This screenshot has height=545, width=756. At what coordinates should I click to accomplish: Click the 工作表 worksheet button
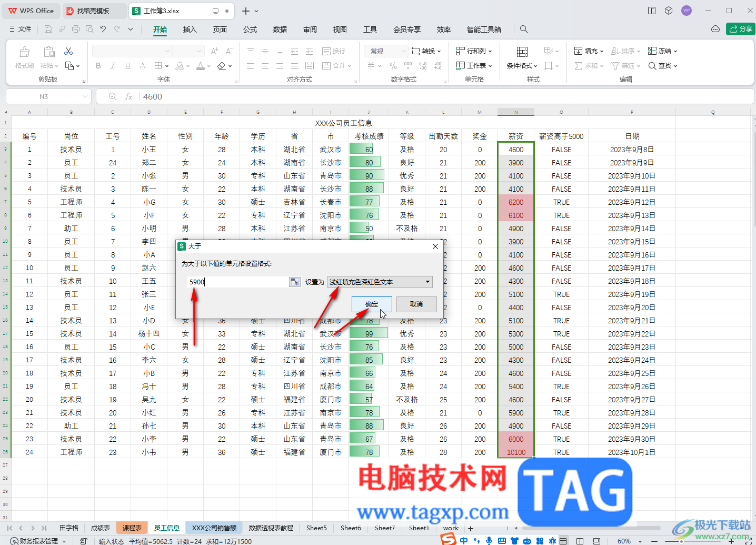coord(474,66)
